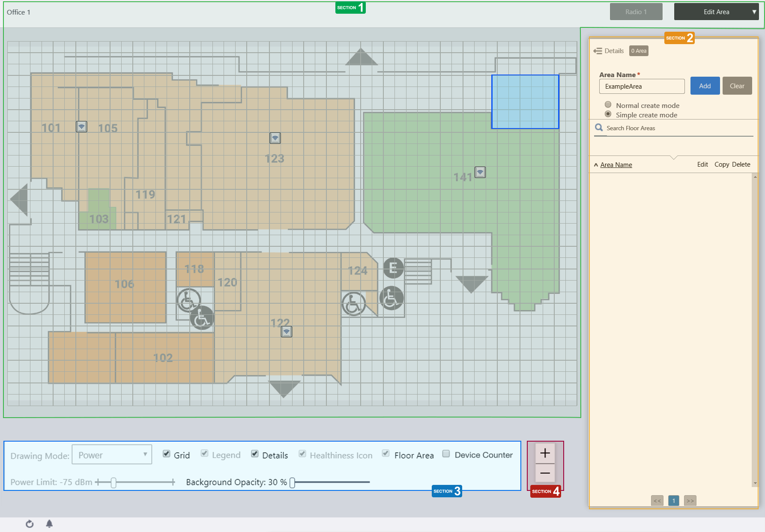Image resolution: width=765 pixels, height=532 pixels.
Task: Click the zoom in plus icon
Action: click(x=545, y=453)
